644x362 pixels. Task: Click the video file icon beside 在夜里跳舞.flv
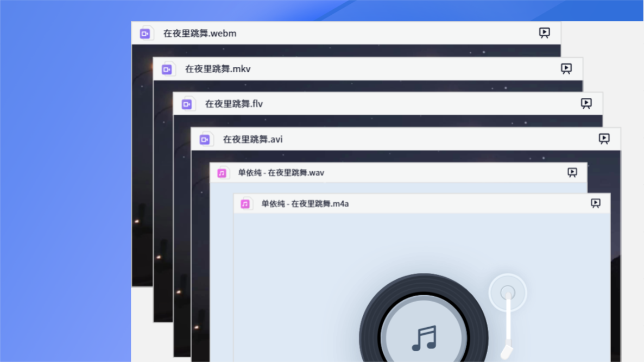[187, 104]
